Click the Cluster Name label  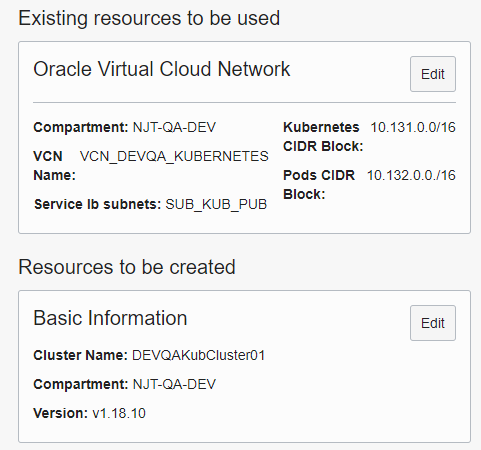(x=80, y=355)
